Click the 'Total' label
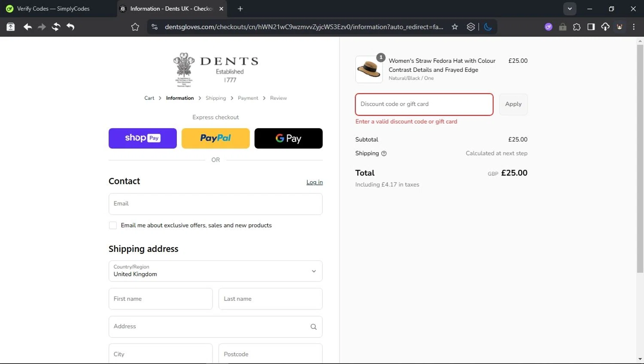 (x=365, y=173)
